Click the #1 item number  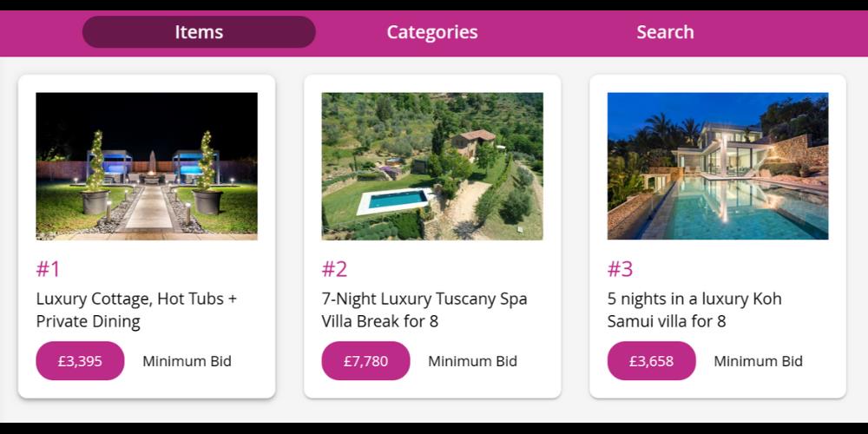(x=49, y=269)
